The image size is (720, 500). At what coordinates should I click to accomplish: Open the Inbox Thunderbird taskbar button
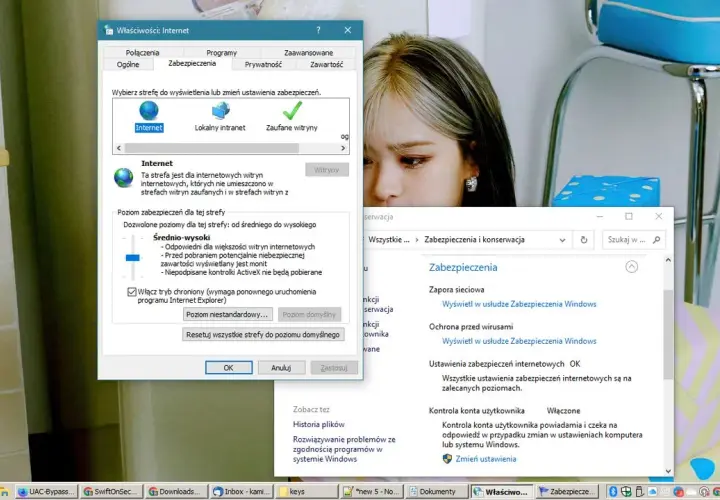point(242,492)
